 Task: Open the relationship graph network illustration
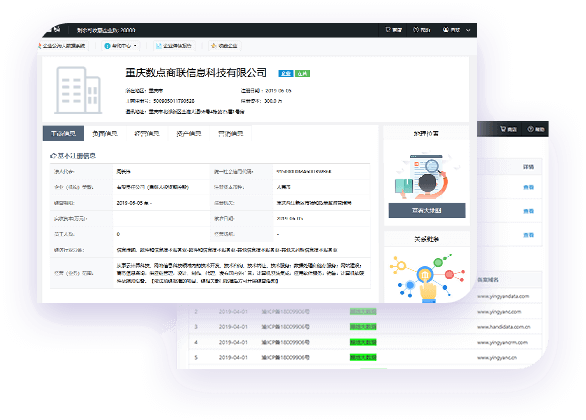point(427,276)
